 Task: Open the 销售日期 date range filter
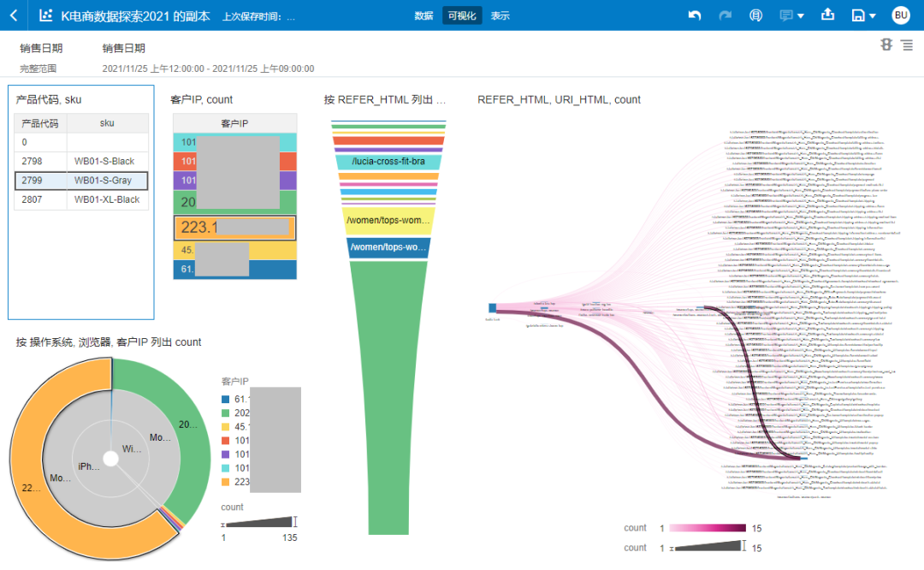point(208,57)
